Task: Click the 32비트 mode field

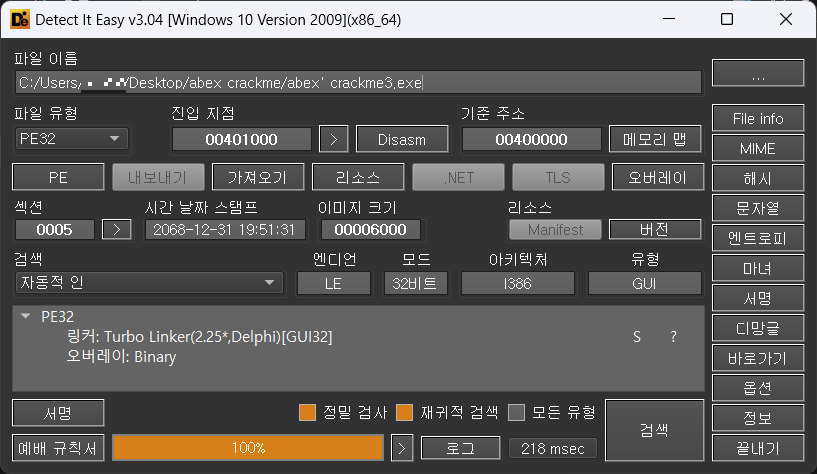Action: (x=415, y=283)
